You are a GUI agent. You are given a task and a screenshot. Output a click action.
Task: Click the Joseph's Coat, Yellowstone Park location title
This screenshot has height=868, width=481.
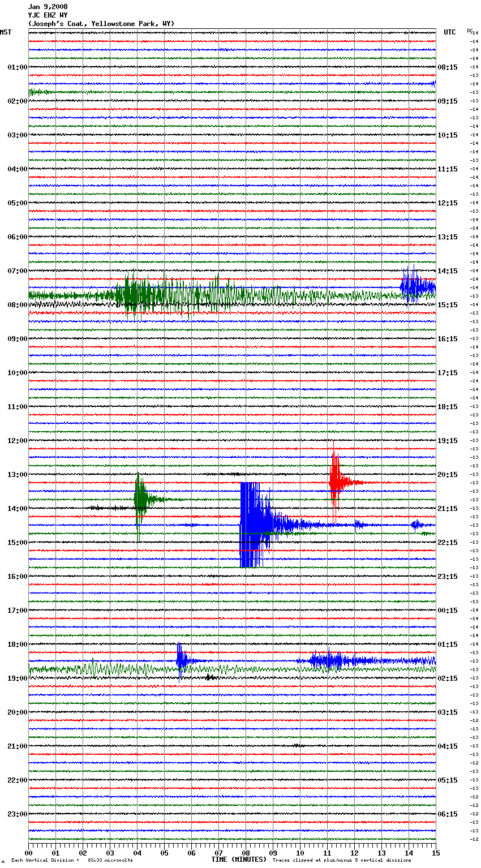tap(101, 24)
